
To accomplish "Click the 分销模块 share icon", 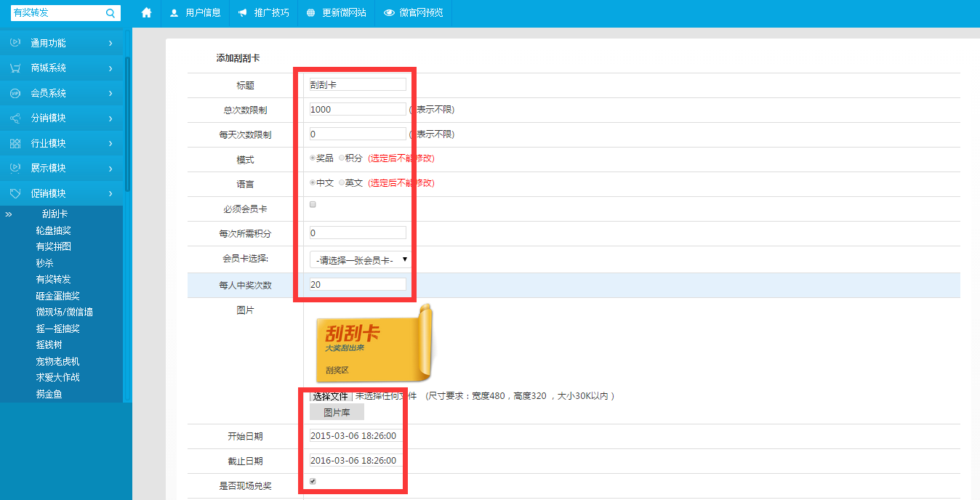I will (x=15, y=118).
